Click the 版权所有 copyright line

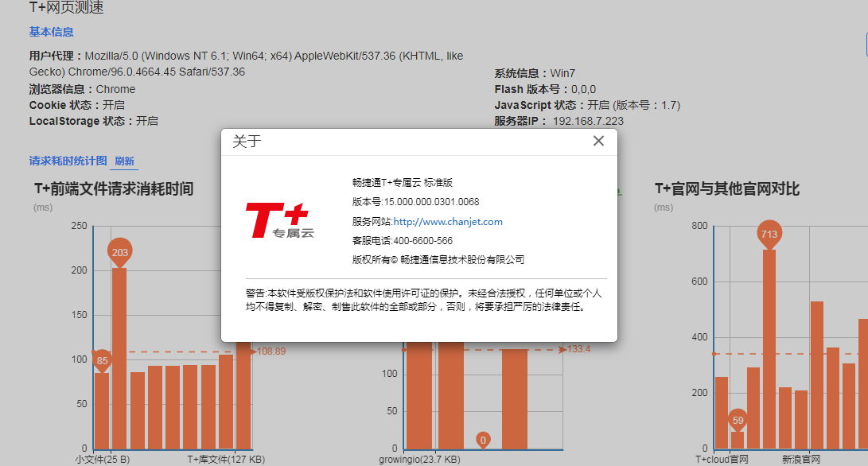coord(438,259)
